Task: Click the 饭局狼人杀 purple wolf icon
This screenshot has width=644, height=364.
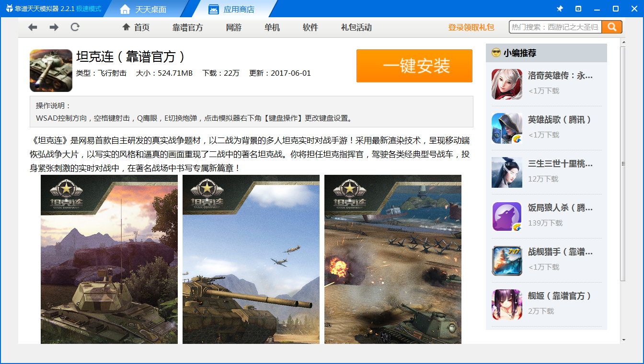Action: click(507, 216)
